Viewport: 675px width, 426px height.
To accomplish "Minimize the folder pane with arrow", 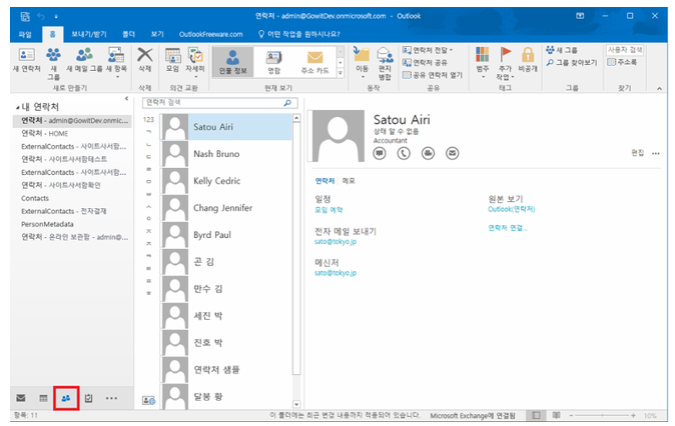I will [126, 98].
